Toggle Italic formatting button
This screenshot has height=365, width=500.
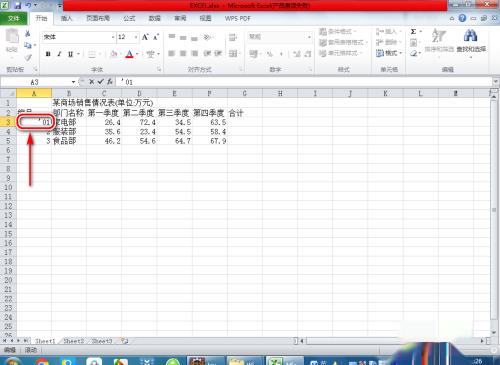(x=59, y=54)
